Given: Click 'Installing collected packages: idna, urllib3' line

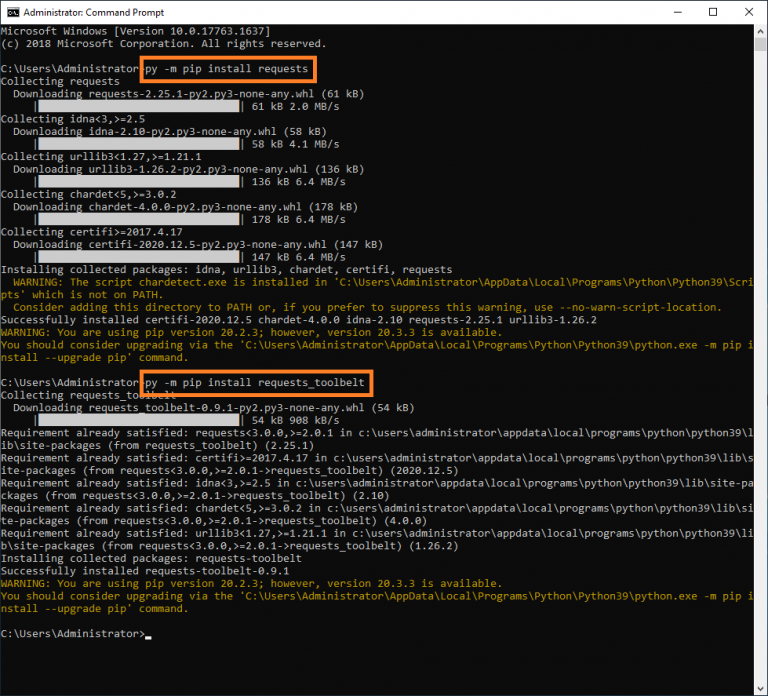Looking at the screenshot, I should [x=227, y=269].
